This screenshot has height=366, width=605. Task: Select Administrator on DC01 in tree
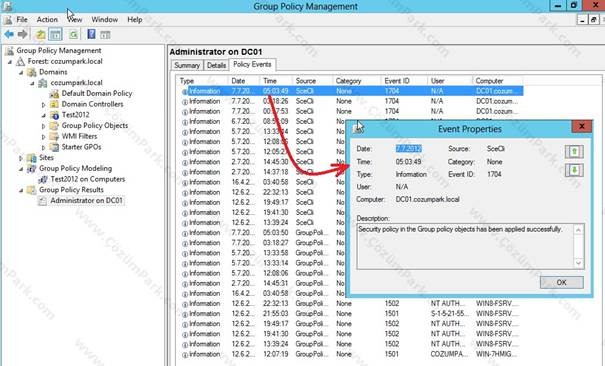click(86, 201)
